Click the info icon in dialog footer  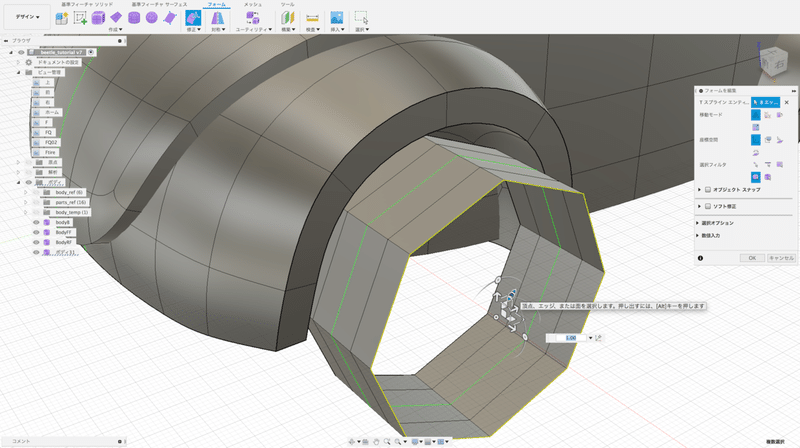click(701, 258)
